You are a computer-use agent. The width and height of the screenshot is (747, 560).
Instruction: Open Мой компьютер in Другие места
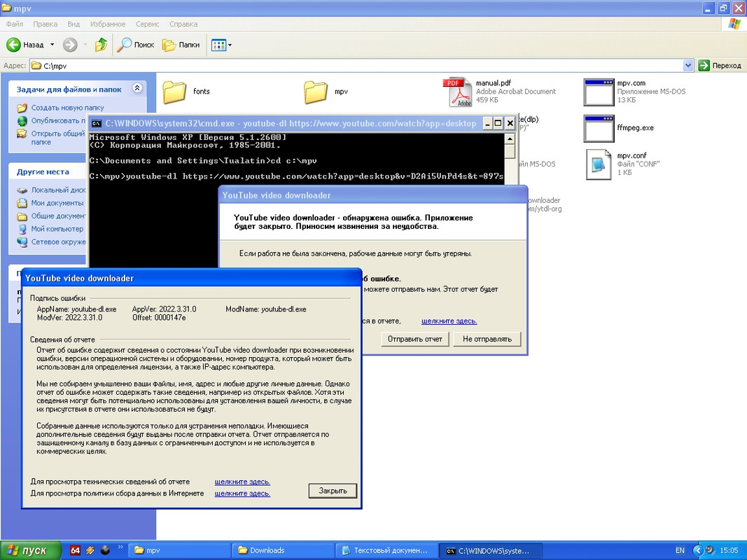pos(57,229)
